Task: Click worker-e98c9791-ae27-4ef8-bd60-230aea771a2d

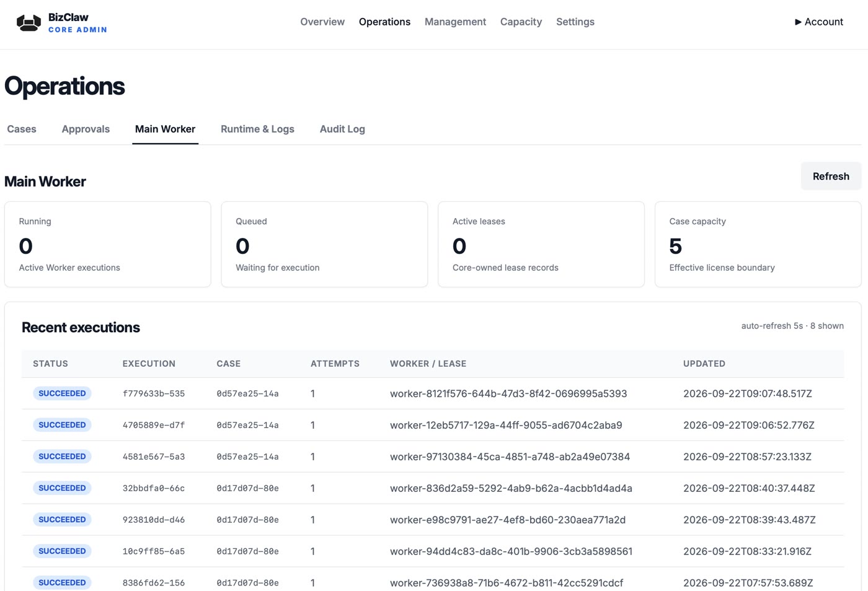Action: [508, 520]
